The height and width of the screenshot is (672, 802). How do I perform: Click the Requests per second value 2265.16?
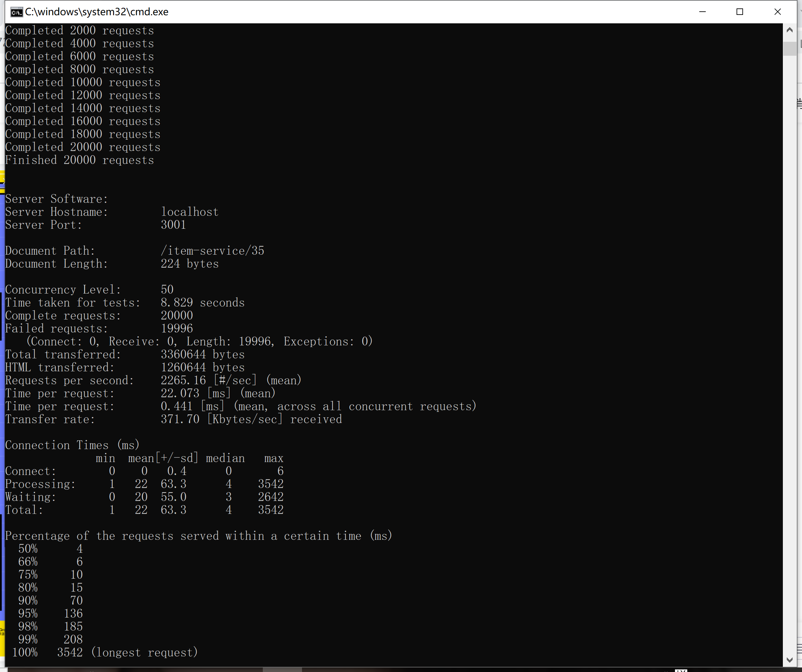[183, 381]
